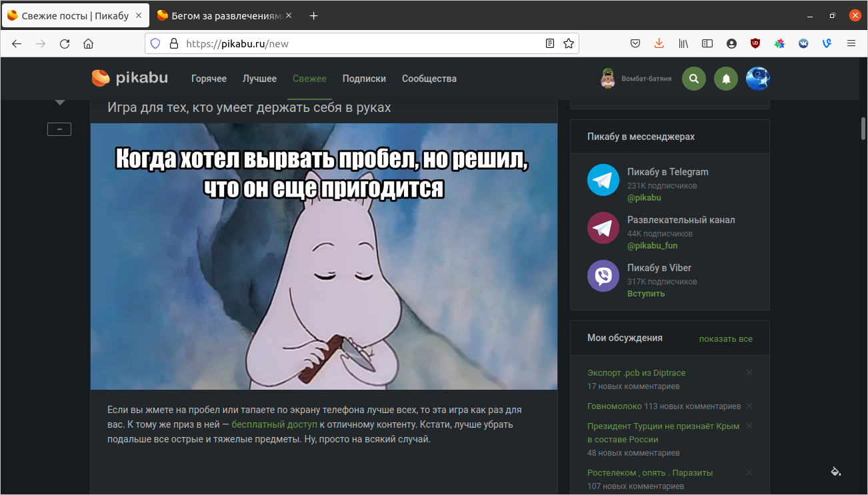Open the @pikabu_fun channel link

652,246
